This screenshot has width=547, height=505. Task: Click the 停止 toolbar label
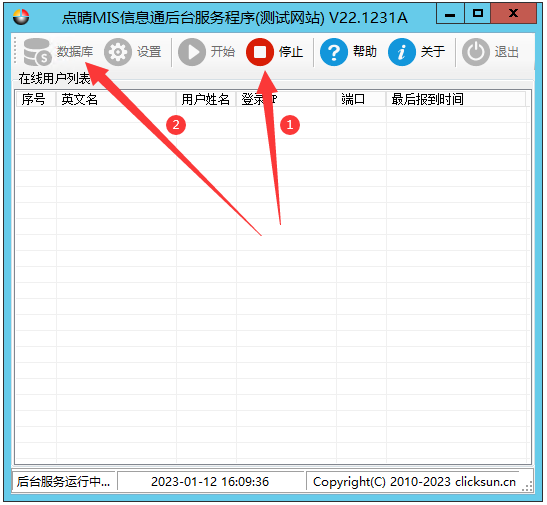pyautogui.click(x=291, y=52)
